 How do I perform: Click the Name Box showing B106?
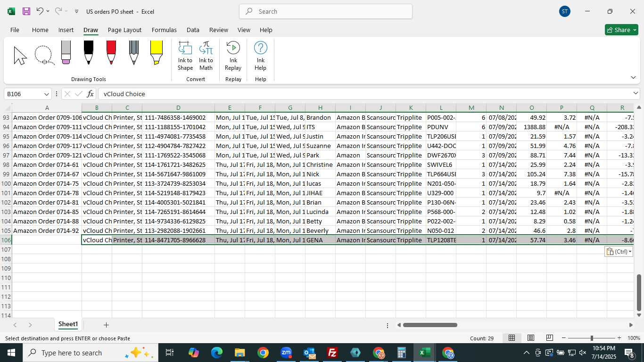[24, 94]
